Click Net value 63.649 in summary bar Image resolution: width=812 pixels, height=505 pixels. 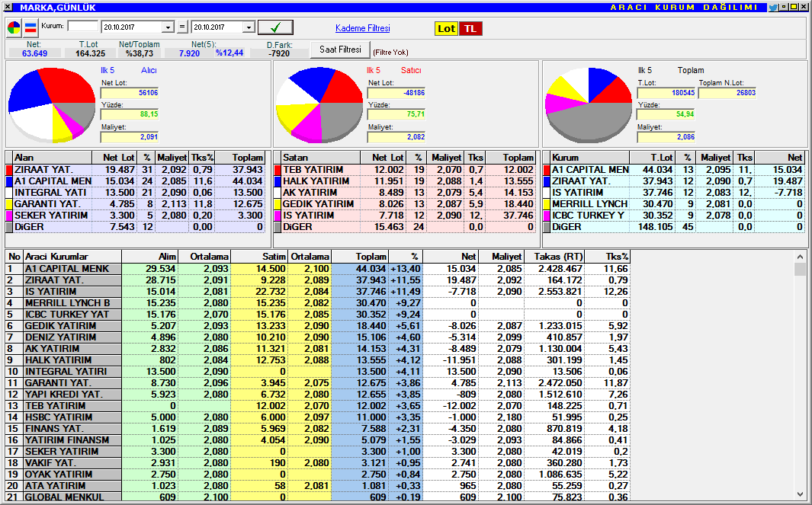pyautogui.click(x=35, y=53)
